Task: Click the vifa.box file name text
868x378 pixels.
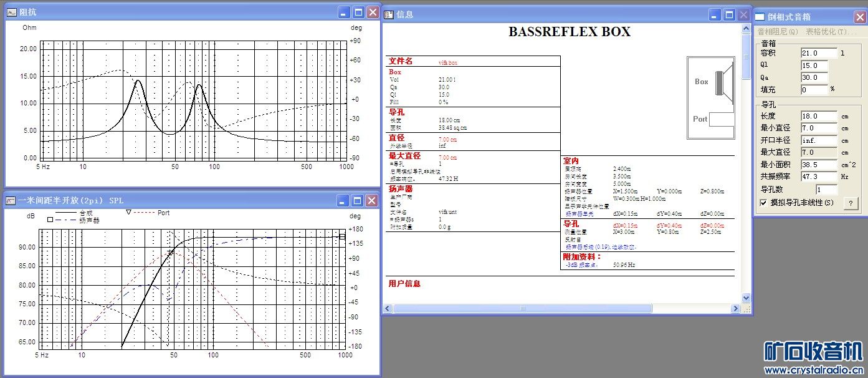Action: [x=448, y=62]
